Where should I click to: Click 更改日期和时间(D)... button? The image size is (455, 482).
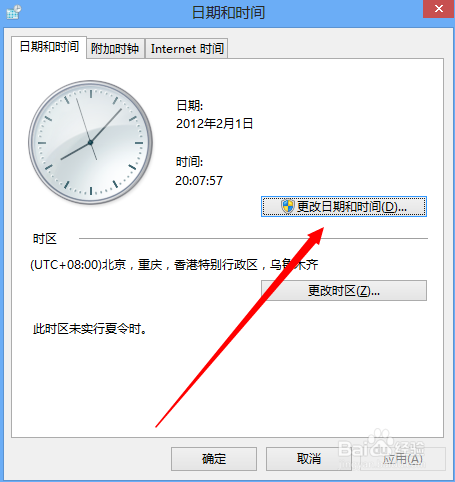344,207
